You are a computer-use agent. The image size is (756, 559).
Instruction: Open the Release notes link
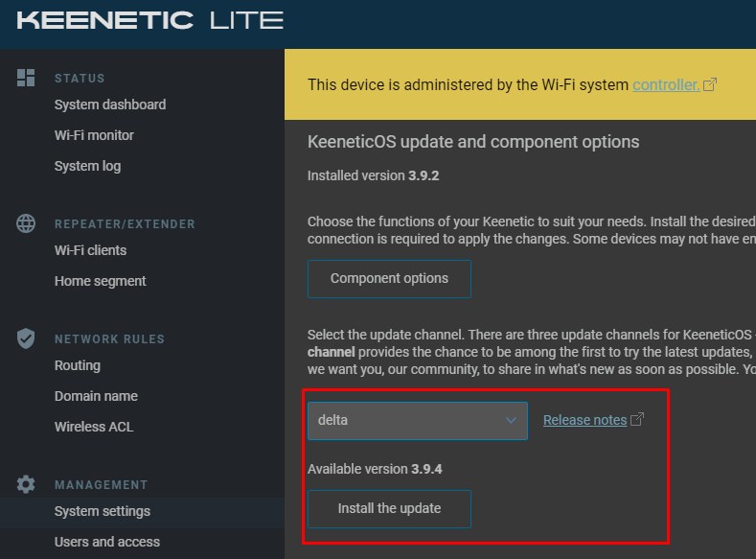[x=584, y=420]
